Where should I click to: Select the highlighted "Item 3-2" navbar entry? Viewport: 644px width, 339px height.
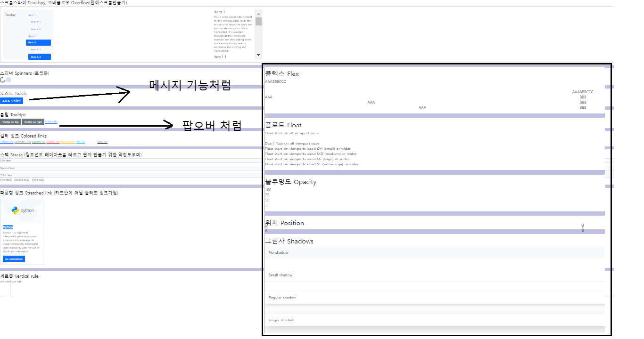pyautogui.click(x=39, y=57)
